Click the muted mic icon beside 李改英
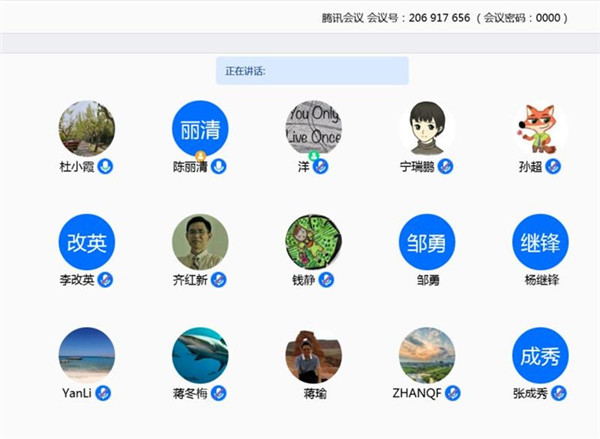 (105, 280)
